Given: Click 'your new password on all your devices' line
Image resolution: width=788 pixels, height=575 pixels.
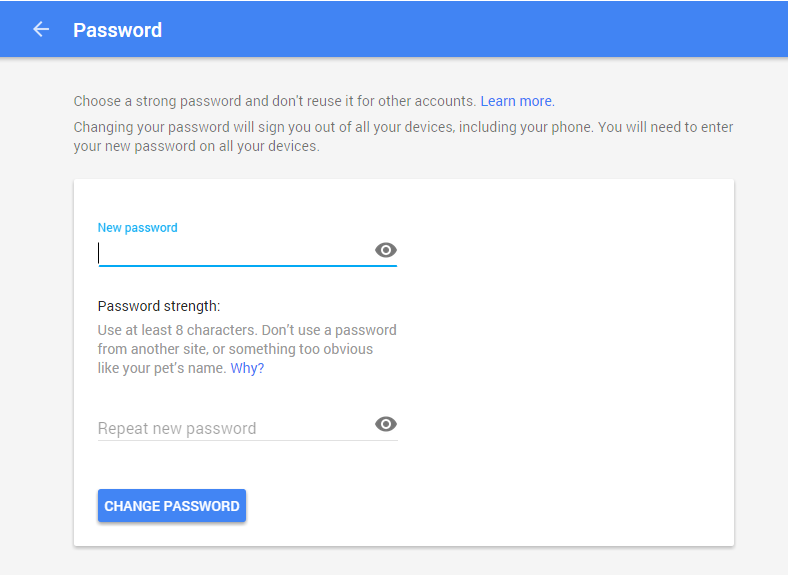Looking at the screenshot, I should click(196, 146).
